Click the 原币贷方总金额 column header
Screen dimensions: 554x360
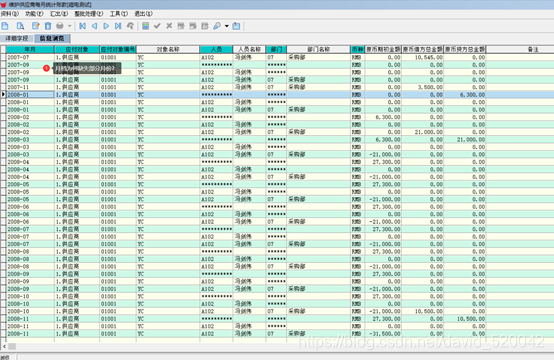click(465, 49)
